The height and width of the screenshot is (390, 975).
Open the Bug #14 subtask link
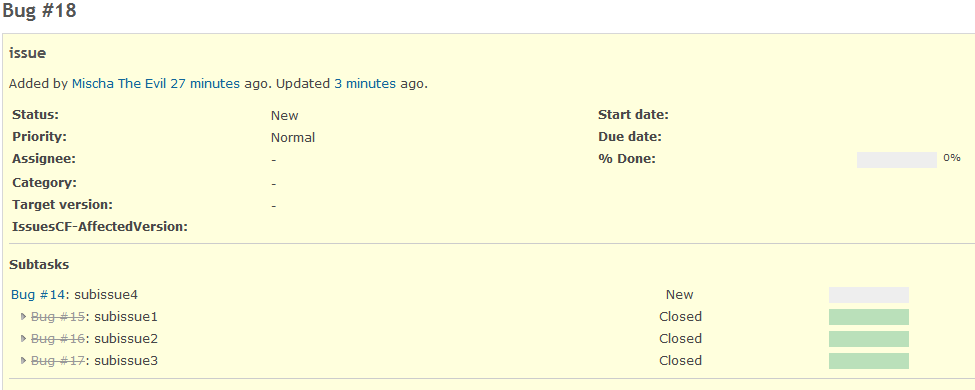point(38,294)
